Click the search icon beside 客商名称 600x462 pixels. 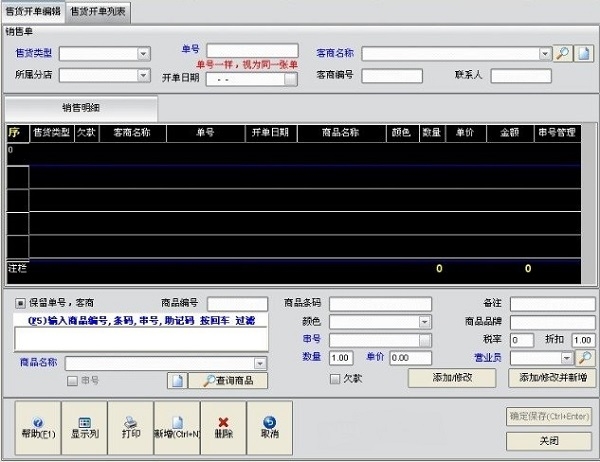point(563,53)
